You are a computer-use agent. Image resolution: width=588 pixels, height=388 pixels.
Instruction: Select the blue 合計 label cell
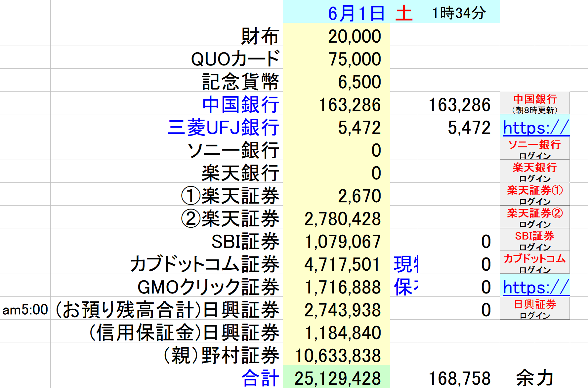(167, 376)
